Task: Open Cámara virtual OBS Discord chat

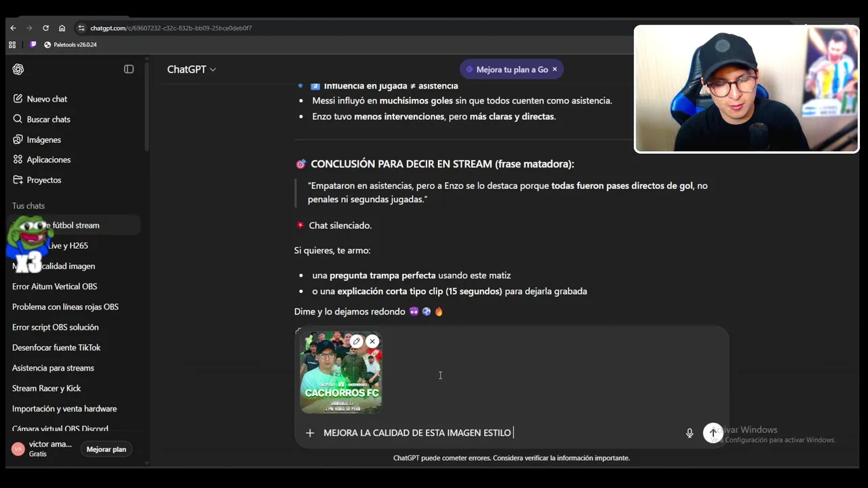Action: tap(75, 428)
